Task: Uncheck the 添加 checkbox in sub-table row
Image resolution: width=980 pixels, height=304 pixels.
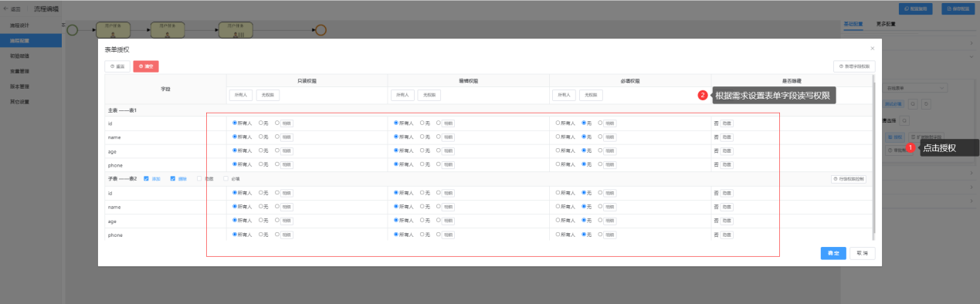Action: 146,178
